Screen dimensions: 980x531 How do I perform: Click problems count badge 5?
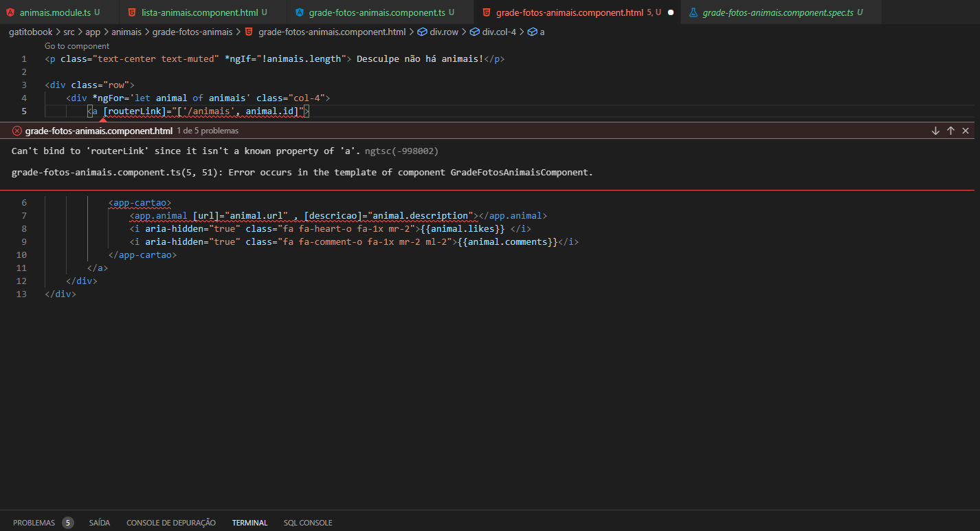[67, 523]
